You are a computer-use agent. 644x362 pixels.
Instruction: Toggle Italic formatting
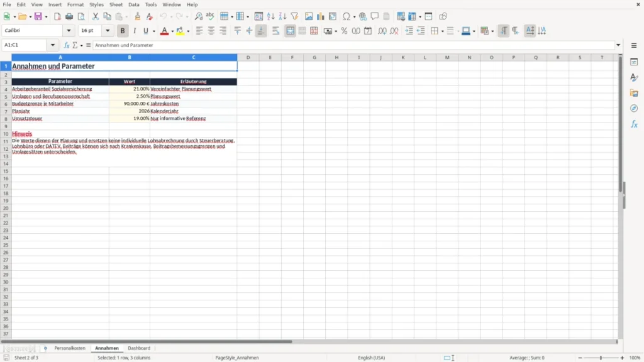pos(135,31)
